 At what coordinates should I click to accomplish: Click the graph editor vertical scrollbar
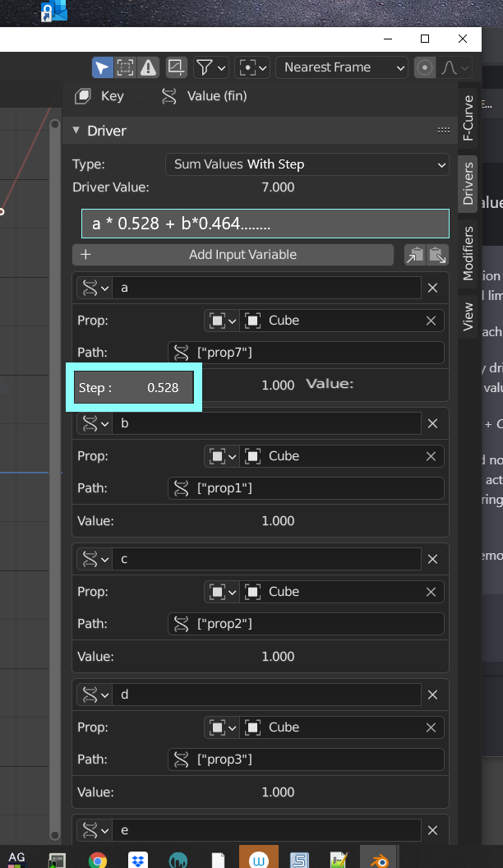(55, 480)
